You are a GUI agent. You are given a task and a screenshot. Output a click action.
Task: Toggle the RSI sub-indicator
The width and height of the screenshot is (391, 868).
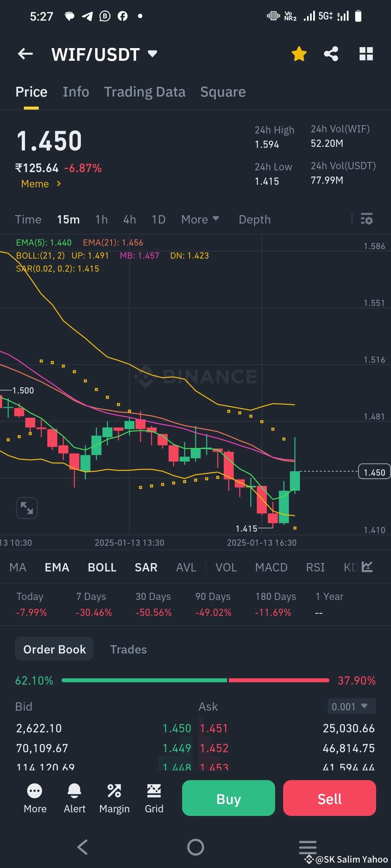click(x=315, y=567)
